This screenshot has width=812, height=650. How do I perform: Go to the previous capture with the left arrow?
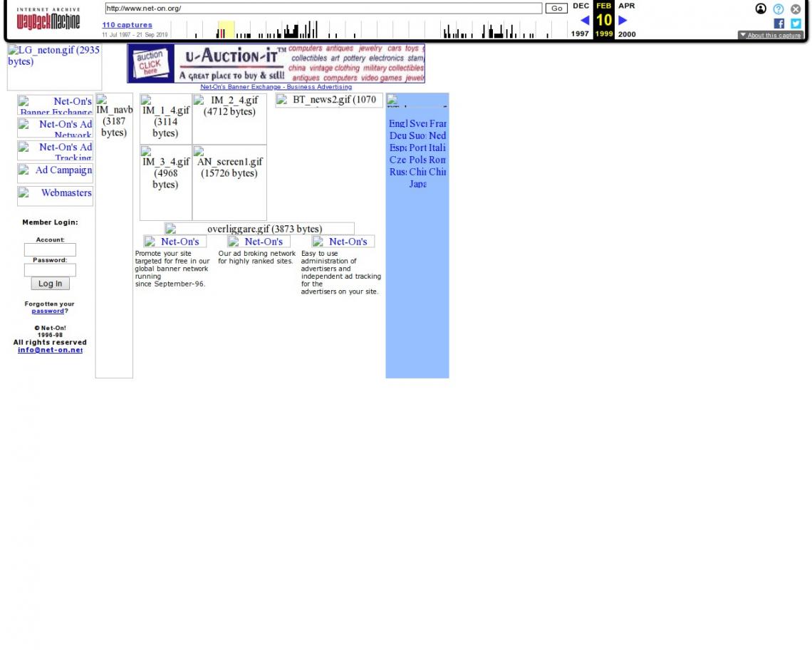coord(585,20)
